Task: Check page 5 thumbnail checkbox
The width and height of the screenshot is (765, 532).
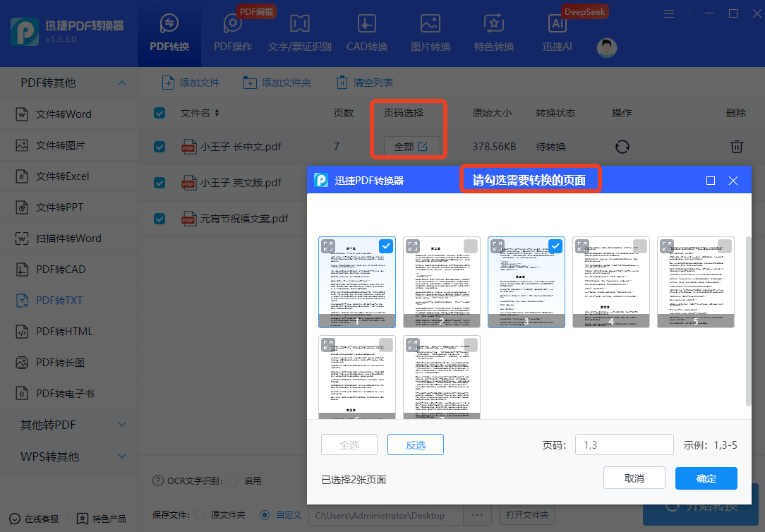Action: pos(725,246)
